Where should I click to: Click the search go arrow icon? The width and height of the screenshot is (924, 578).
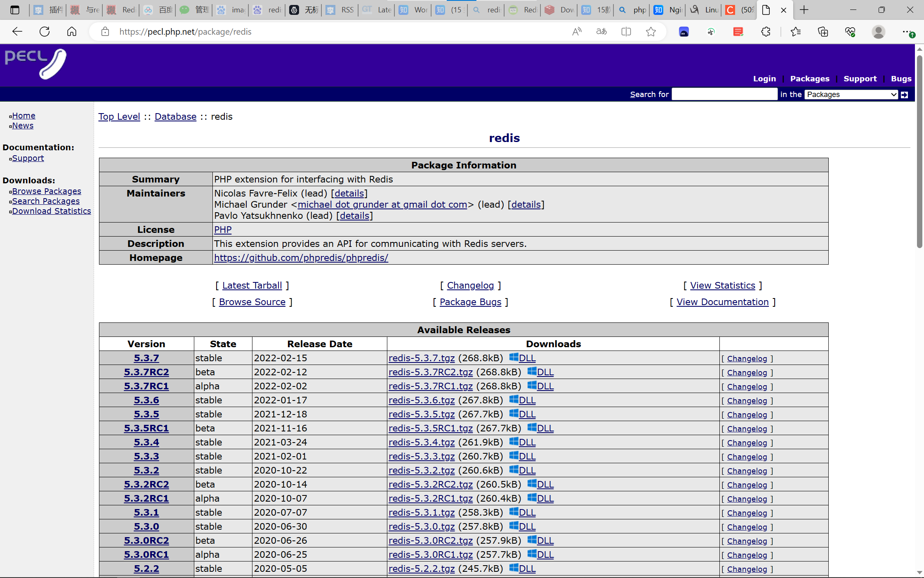[904, 95]
